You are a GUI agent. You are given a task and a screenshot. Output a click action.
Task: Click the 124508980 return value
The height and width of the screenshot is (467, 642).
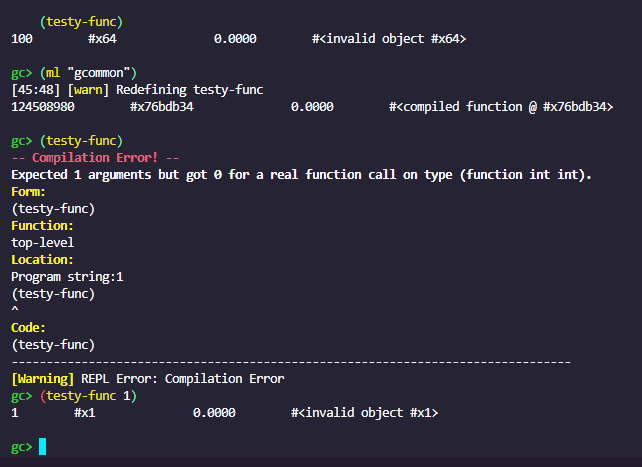tap(46, 107)
